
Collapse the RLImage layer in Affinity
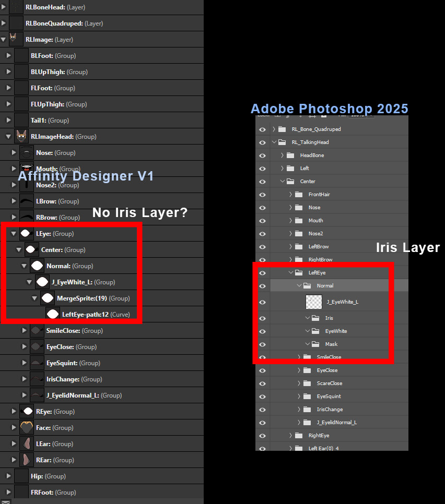(x=4, y=40)
